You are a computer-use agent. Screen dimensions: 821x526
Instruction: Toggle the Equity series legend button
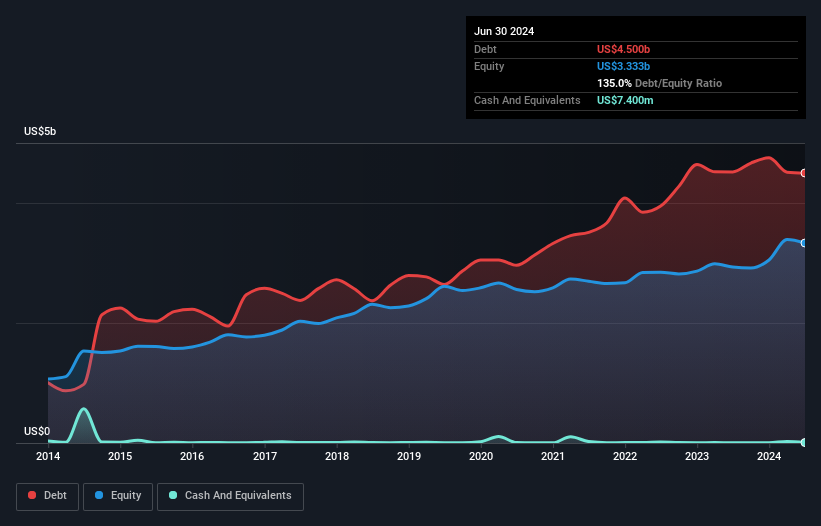[118, 496]
